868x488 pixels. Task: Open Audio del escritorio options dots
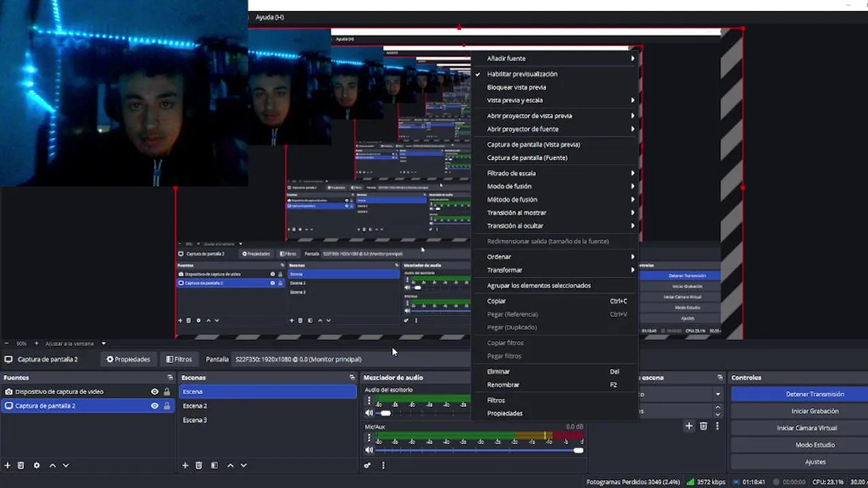pos(369,402)
